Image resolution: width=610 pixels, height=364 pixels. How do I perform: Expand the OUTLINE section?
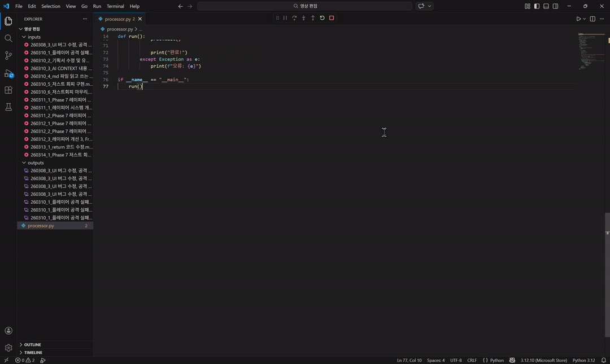pyautogui.click(x=55, y=345)
